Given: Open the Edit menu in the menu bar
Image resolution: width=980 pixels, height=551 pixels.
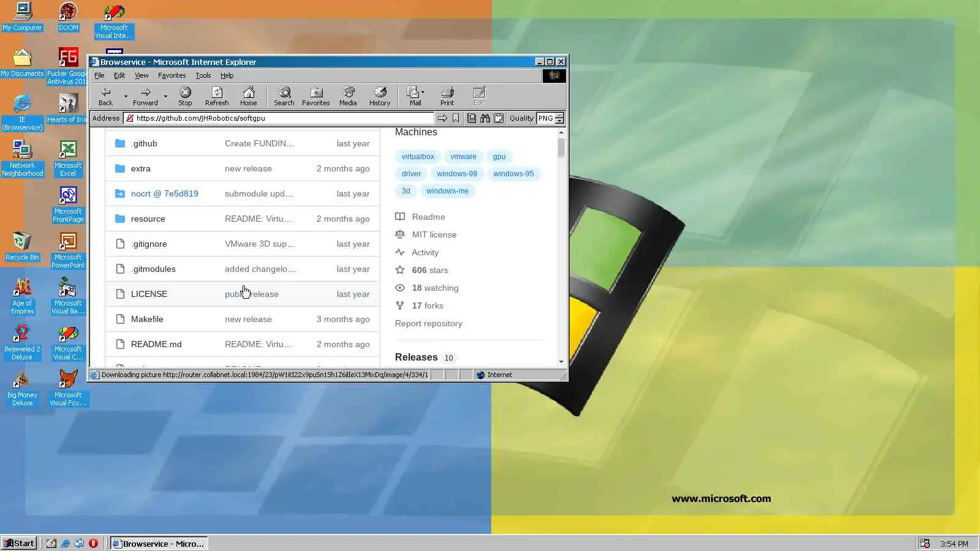Looking at the screenshot, I should (x=119, y=75).
